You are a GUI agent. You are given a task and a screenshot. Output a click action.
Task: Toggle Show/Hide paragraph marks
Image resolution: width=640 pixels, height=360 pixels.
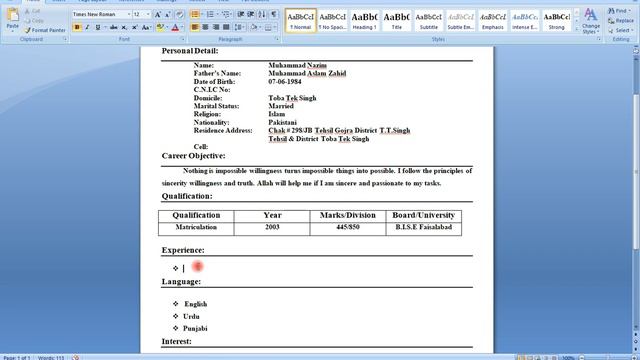273,15
